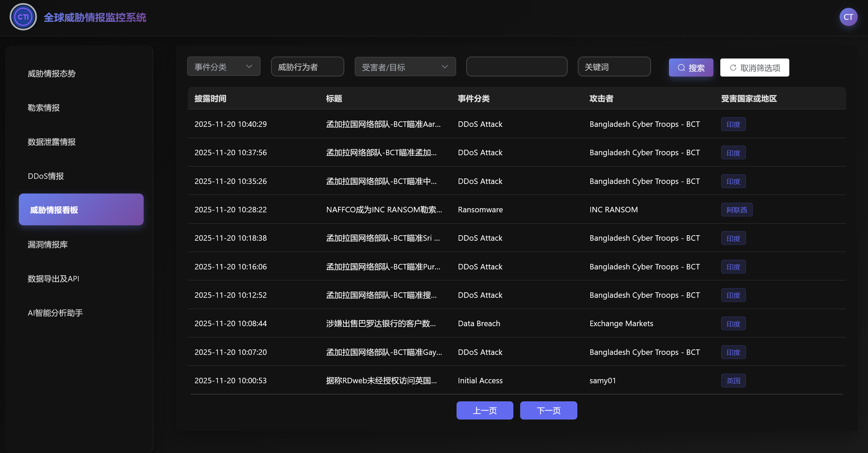Click the magnifier icon inside the 搜索 button
Screen dimensions: 868x453
pos(681,67)
